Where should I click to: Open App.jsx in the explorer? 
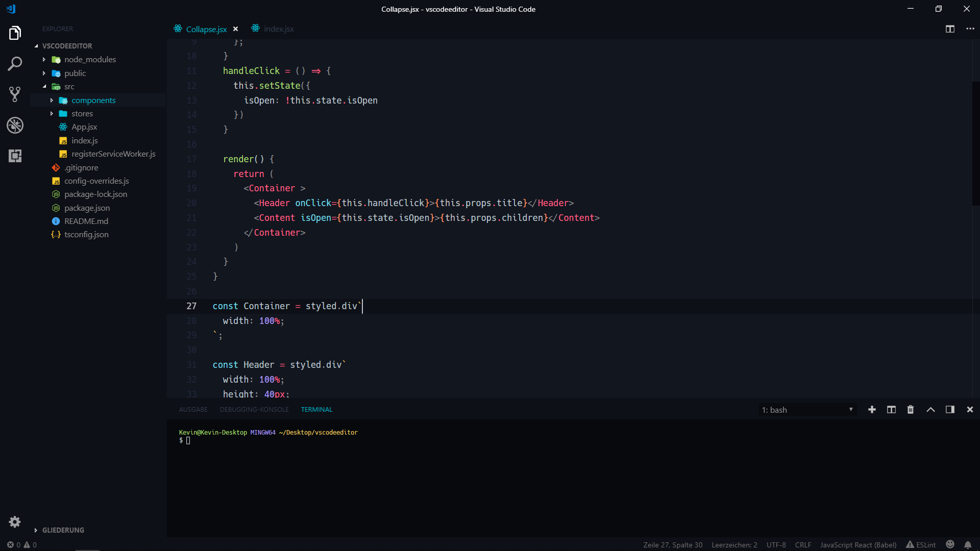click(84, 127)
